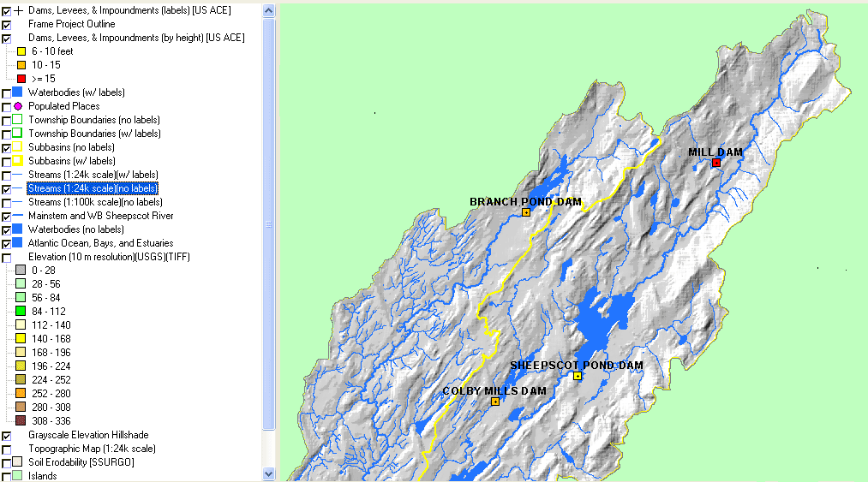Click the layer list scroll down arrow
This screenshot has height=482, width=868.
[x=268, y=473]
